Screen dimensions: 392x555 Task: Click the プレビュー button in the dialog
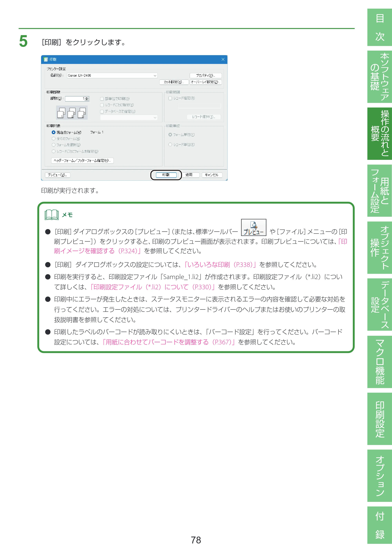pos(57,175)
